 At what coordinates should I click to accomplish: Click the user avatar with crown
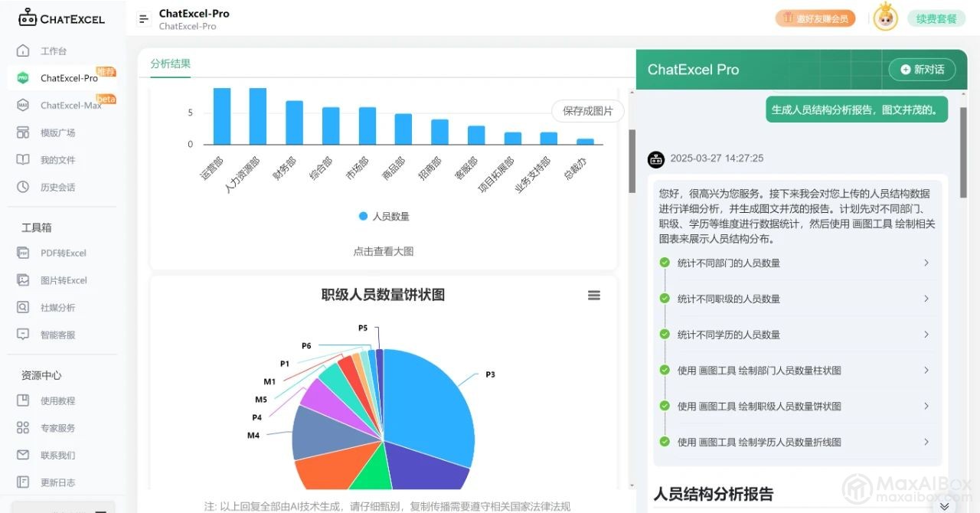[886, 17]
